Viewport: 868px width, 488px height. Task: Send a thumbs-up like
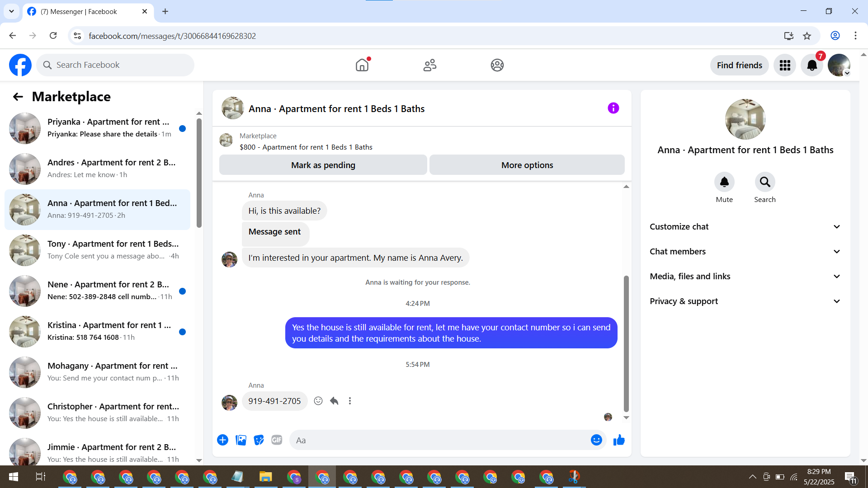[619, 440]
